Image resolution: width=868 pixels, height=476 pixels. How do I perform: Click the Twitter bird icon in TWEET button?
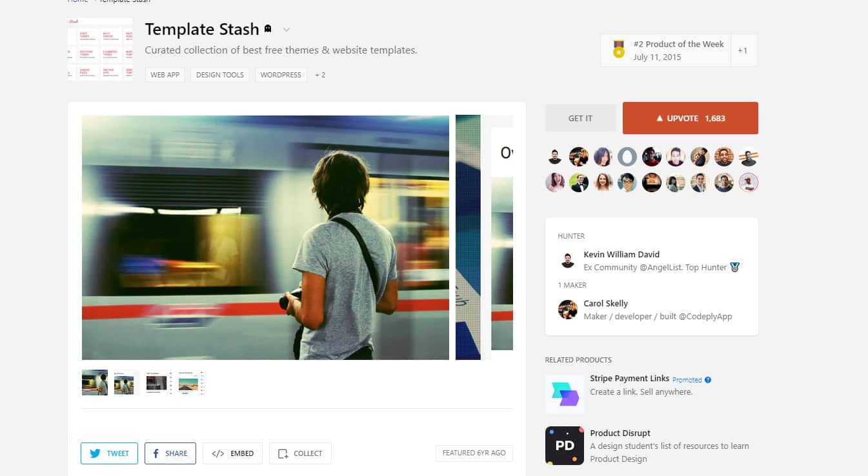click(96, 453)
